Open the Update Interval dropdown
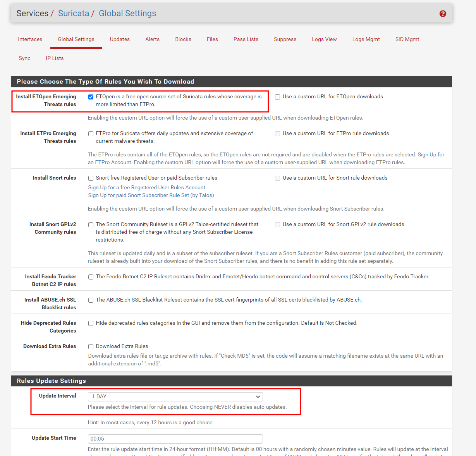The image size is (476, 456). [x=175, y=396]
